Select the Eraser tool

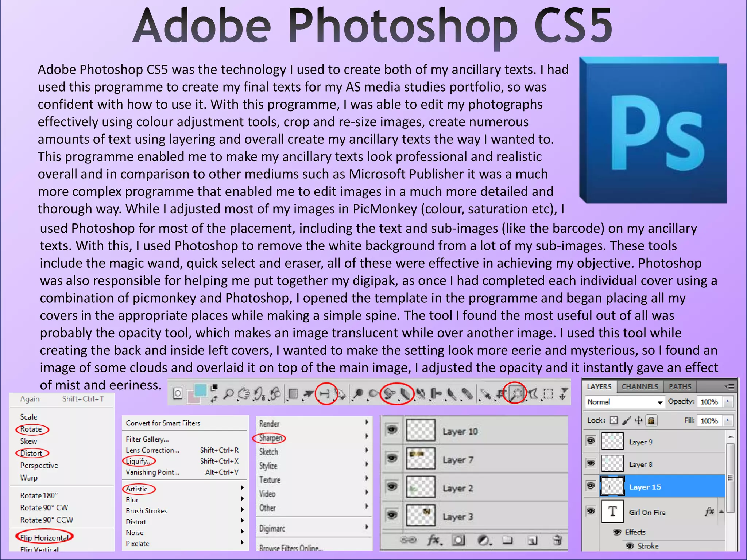[405, 394]
